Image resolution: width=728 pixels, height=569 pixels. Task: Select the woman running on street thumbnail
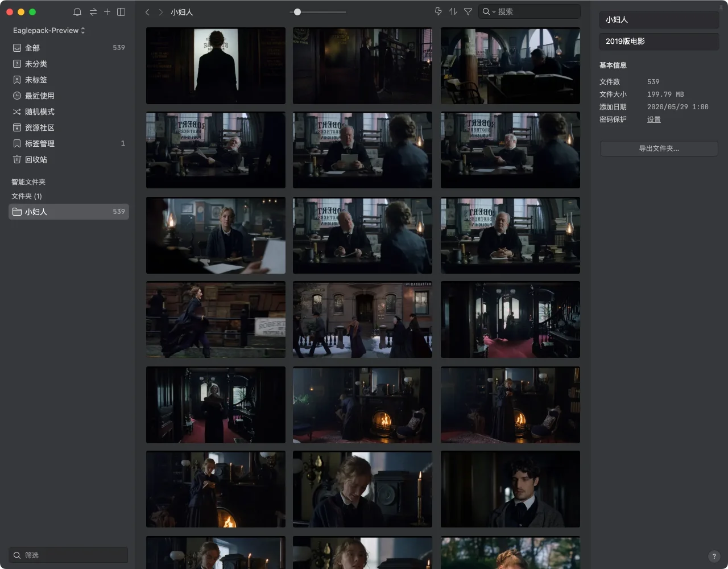pyautogui.click(x=216, y=319)
